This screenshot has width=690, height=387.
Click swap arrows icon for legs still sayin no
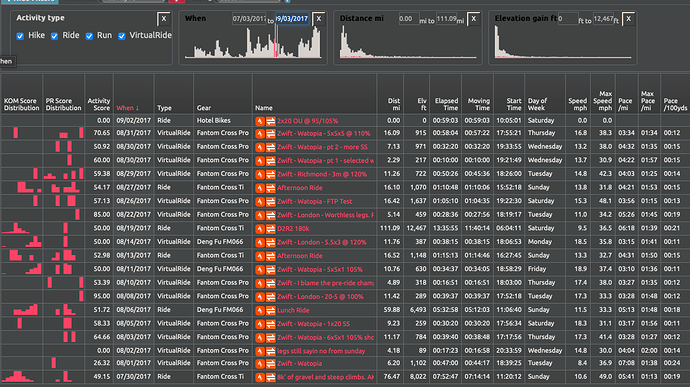click(x=270, y=352)
